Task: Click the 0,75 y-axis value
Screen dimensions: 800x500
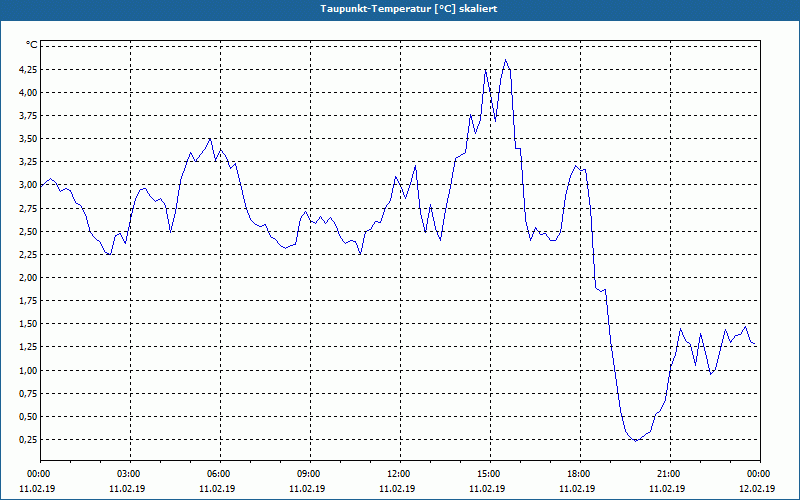Action: [28, 393]
